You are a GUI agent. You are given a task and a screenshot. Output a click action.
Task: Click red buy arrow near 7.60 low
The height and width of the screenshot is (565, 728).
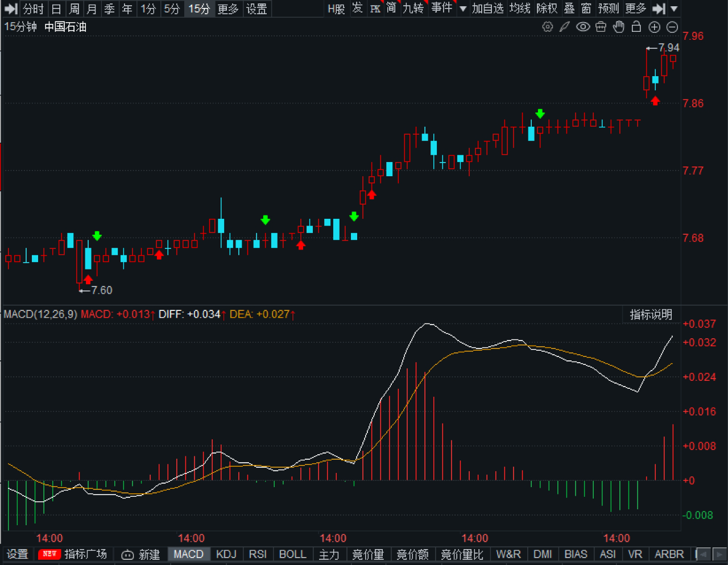coord(88,280)
